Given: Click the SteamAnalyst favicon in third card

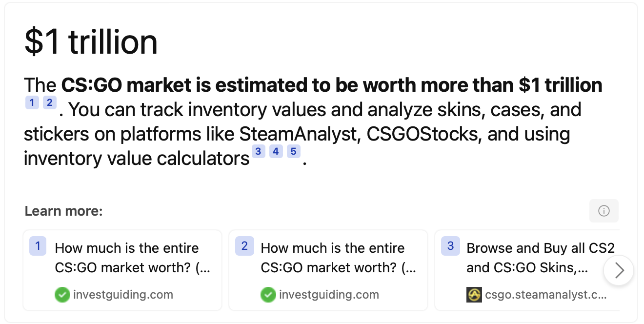Looking at the screenshot, I should (x=474, y=295).
